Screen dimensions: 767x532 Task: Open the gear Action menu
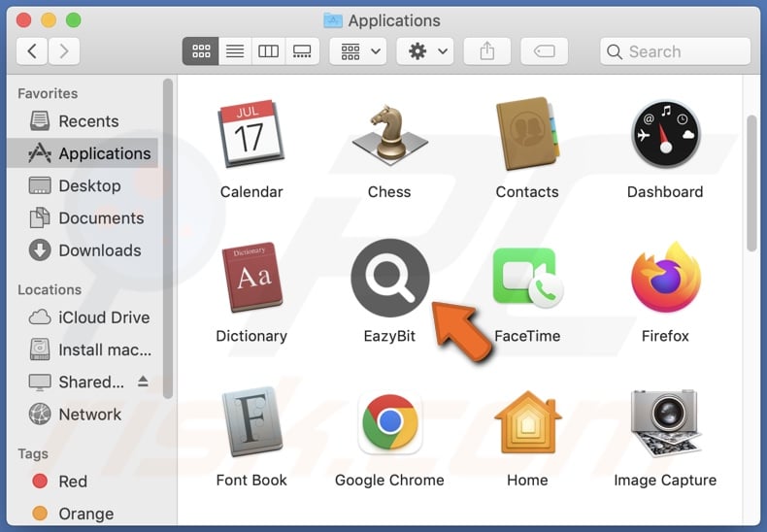pyautogui.click(x=424, y=51)
